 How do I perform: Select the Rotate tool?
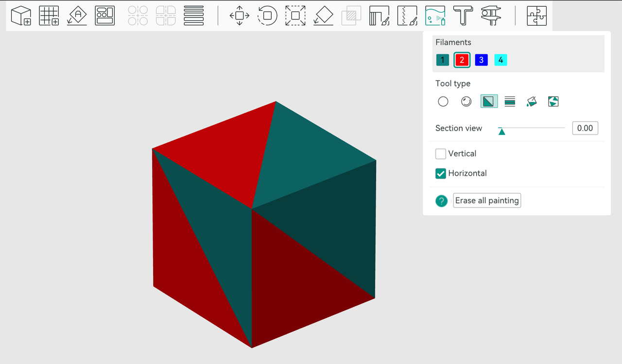267,16
